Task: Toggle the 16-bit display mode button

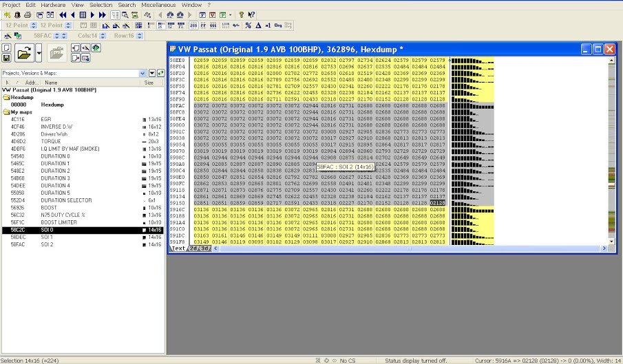Action: [x=161, y=25]
